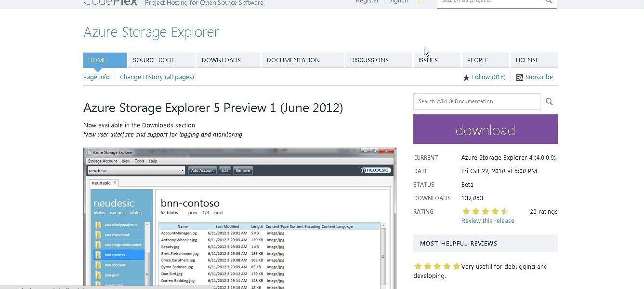
Task: Click the five-star rating beside 20 ratings
Action: (x=485, y=211)
